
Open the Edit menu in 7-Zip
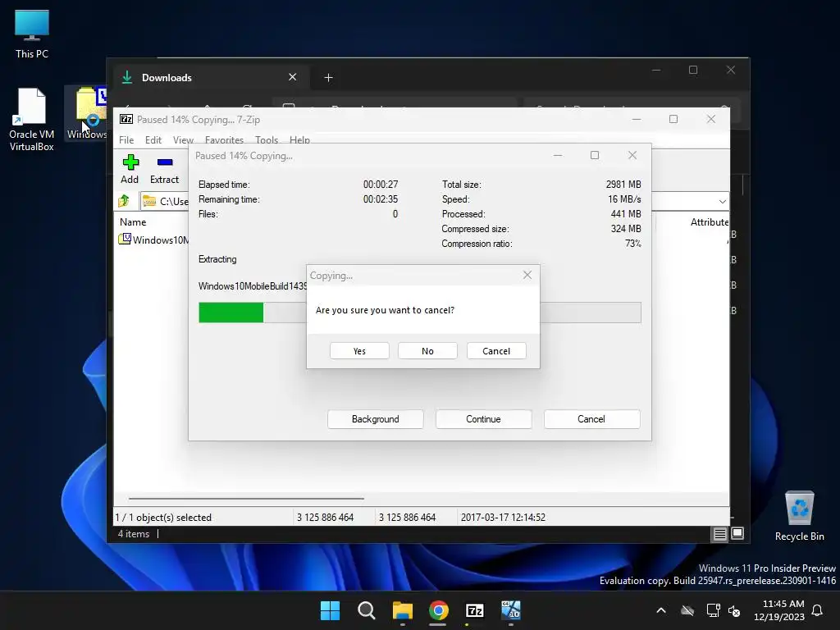[153, 139]
